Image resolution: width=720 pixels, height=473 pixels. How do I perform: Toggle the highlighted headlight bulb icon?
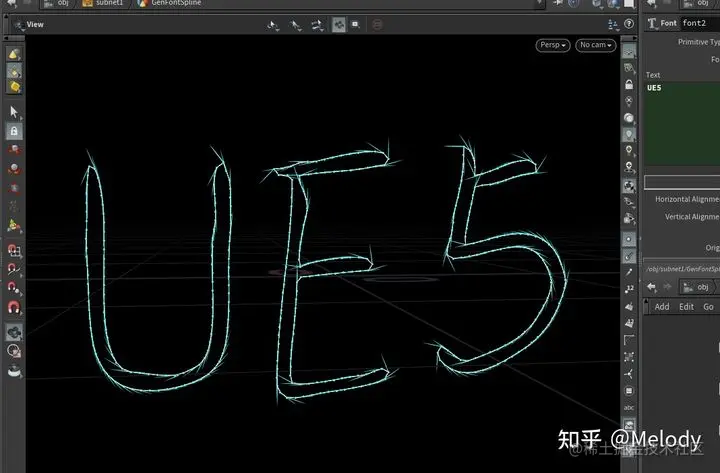[x=629, y=135]
